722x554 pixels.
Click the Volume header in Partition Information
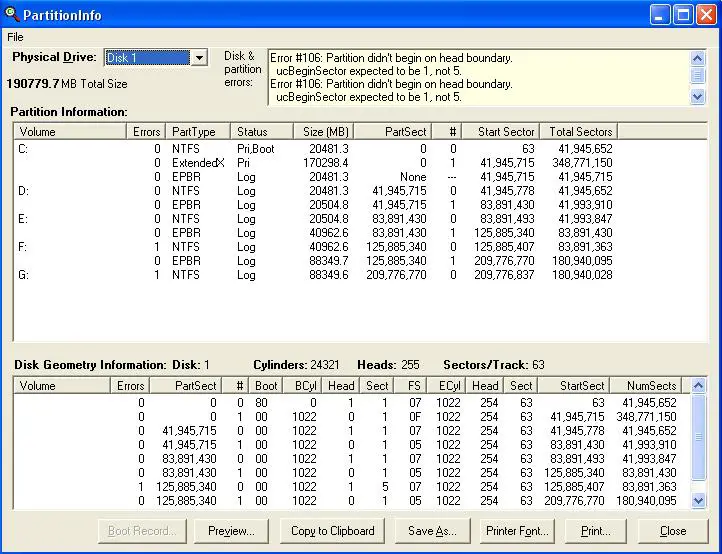coord(70,132)
